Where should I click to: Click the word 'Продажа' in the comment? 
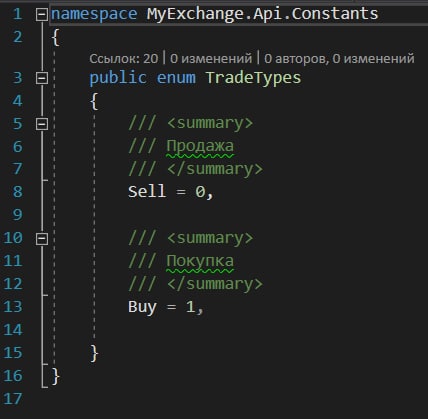pos(200,147)
